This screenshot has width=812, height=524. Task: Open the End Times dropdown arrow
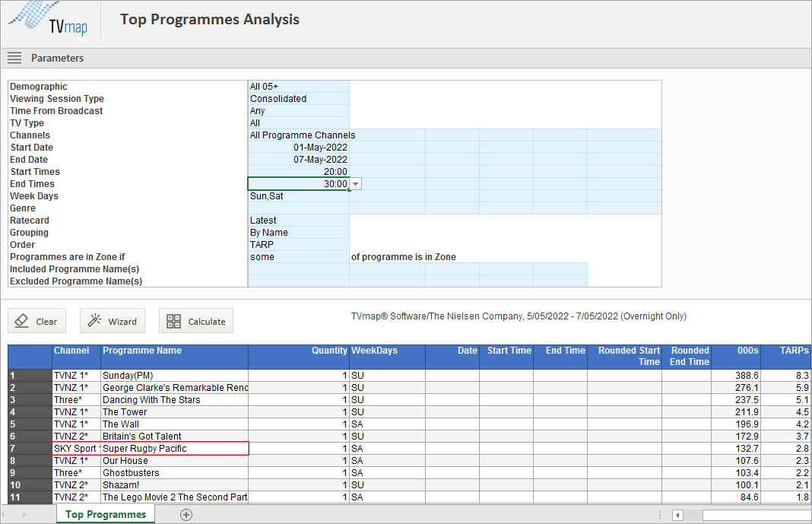pyautogui.click(x=355, y=184)
